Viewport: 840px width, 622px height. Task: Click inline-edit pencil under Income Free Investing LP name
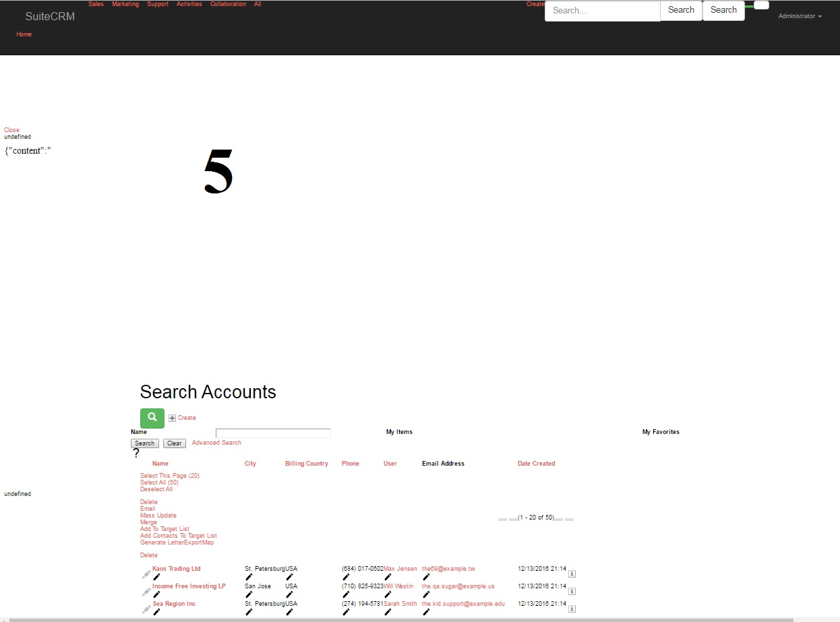point(156,594)
